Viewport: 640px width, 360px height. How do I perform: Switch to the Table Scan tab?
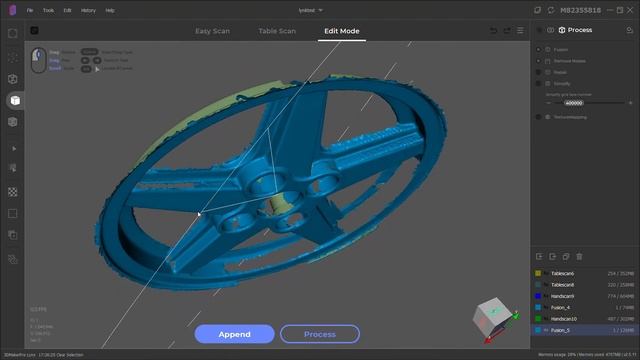277,31
